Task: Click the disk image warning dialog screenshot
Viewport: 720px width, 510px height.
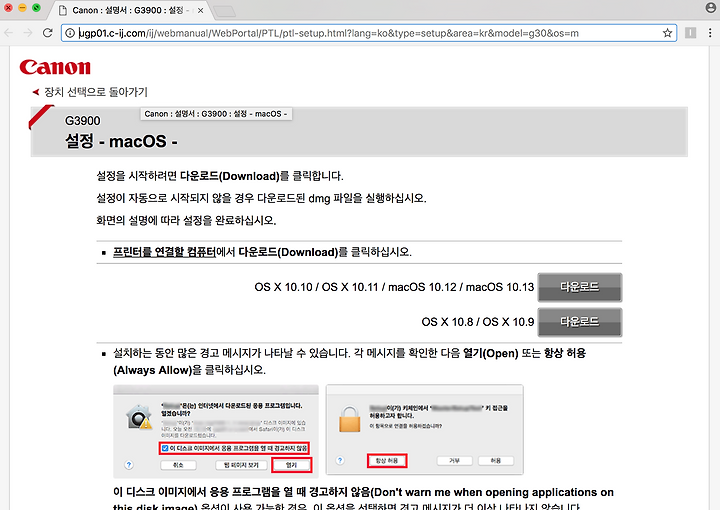Action: click(x=216, y=432)
